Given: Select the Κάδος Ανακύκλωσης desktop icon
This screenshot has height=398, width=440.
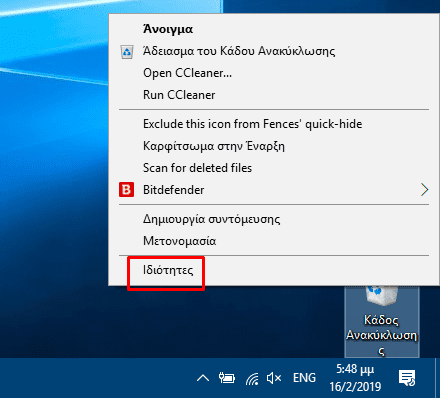Looking at the screenshot, I should point(382,322).
